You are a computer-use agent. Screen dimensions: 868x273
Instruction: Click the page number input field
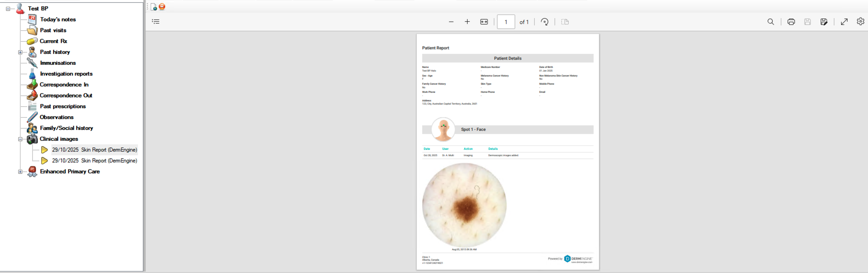pyautogui.click(x=506, y=22)
